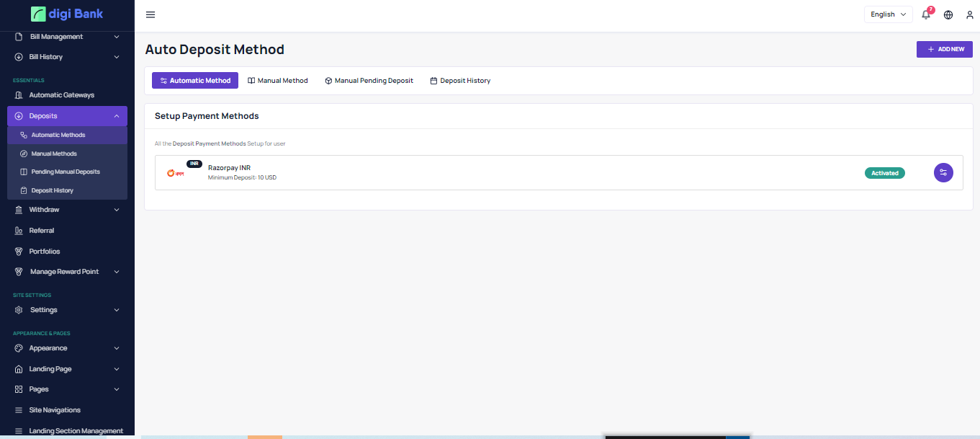
Task: Switch to Manual Pending Deposit tab
Action: pos(369,81)
